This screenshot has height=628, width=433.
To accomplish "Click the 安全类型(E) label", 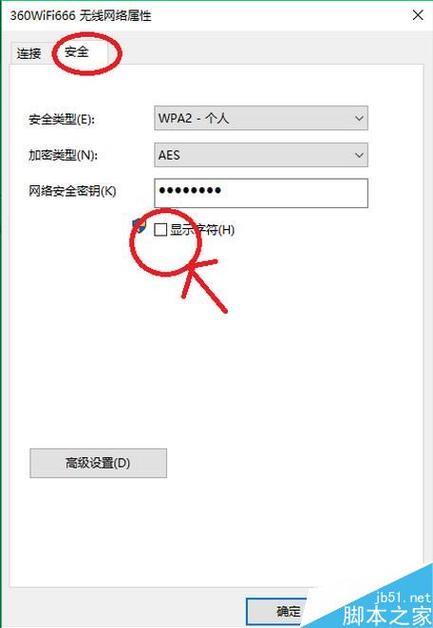I will (62, 119).
